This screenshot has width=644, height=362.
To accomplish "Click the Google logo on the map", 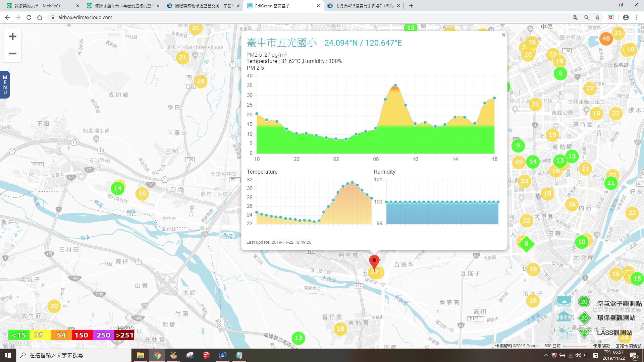I will tap(16, 343).
